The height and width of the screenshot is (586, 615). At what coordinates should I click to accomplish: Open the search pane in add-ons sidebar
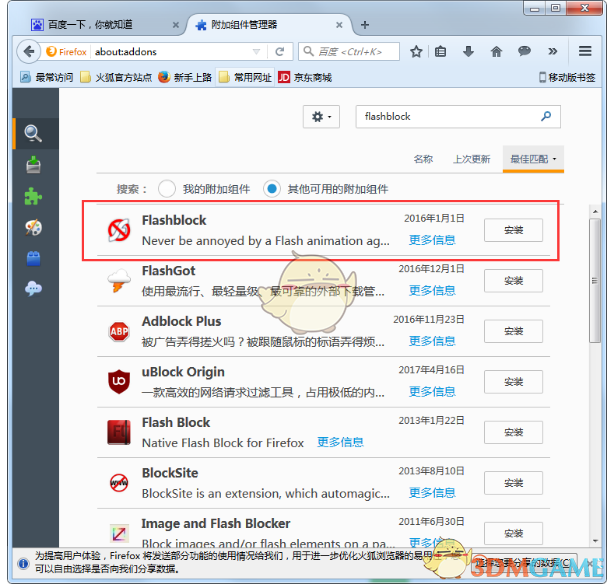(x=33, y=133)
